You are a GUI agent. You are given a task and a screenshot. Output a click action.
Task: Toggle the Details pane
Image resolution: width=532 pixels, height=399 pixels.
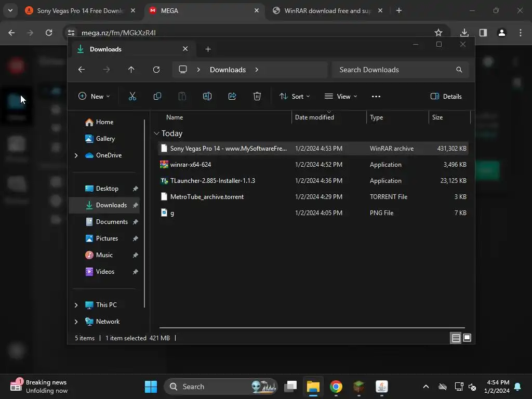446,96
